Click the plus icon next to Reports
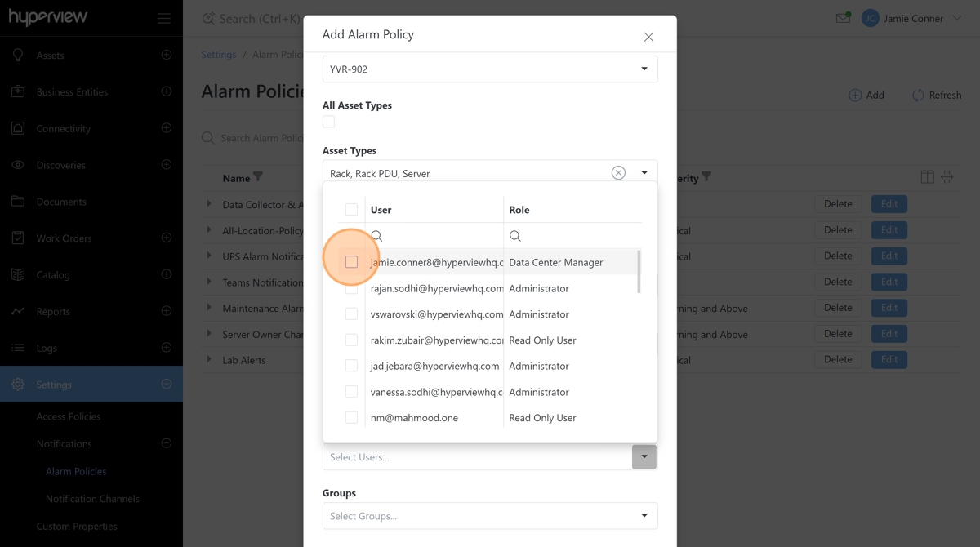The image size is (980, 547). (x=167, y=311)
